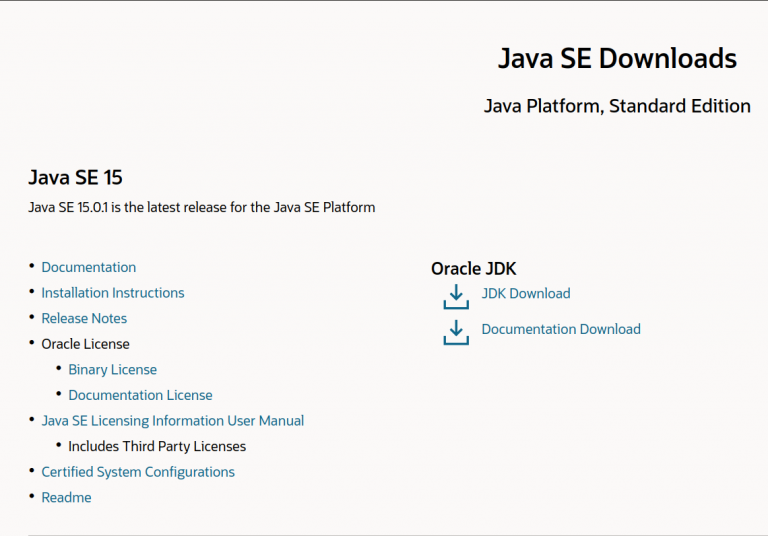This screenshot has height=536, width=768.
Task: Click the bullet point before Readme
Action: coord(32,496)
